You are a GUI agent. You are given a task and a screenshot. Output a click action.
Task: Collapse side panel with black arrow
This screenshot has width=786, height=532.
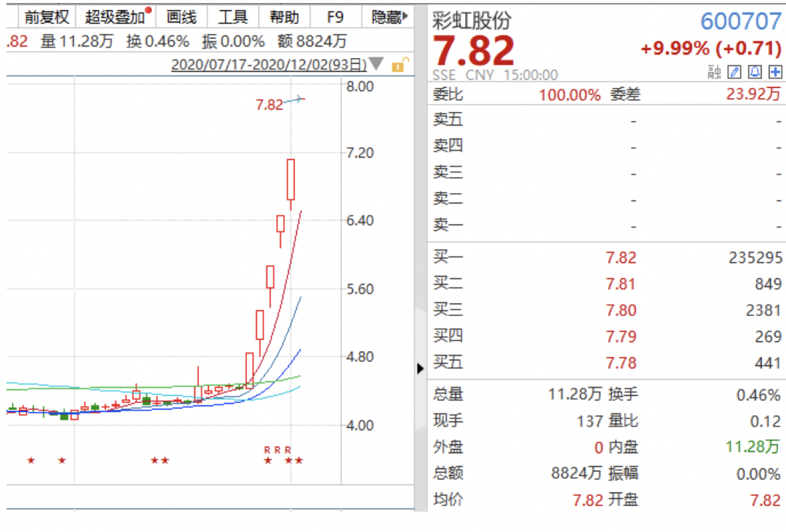[420, 368]
